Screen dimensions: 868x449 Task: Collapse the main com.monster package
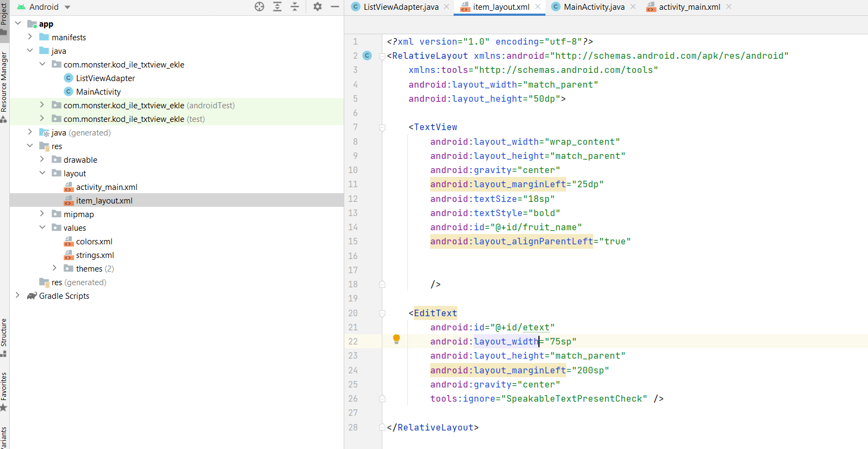(x=42, y=64)
